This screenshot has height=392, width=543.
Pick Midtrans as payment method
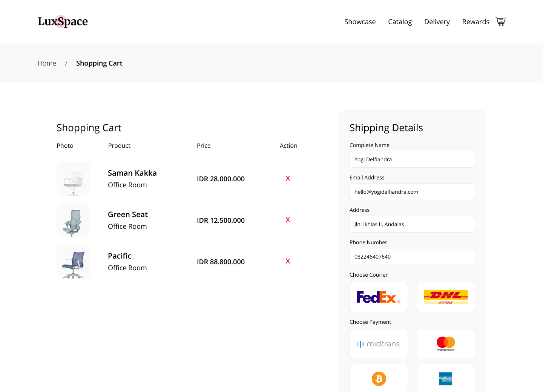[x=379, y=344]
